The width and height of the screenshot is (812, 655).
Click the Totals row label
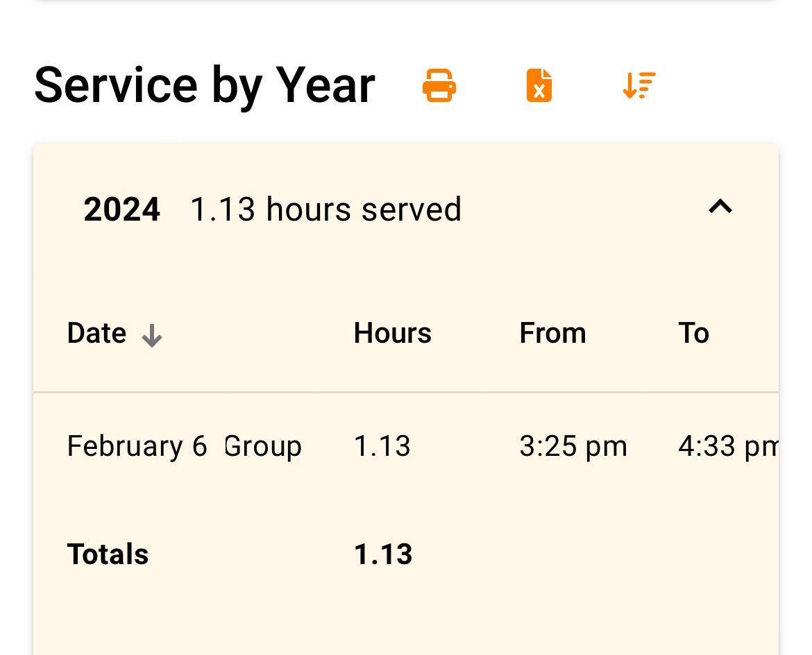(x=108, y=554)
